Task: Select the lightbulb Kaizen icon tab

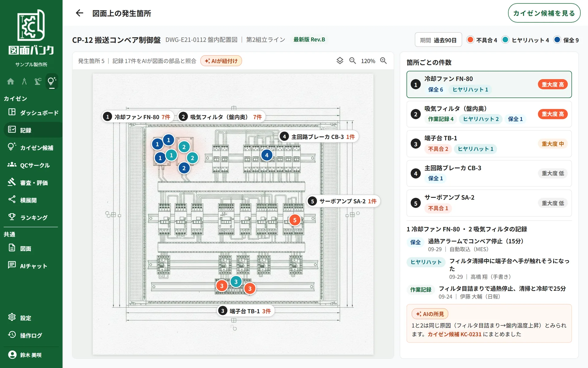Action: (52, 81)
